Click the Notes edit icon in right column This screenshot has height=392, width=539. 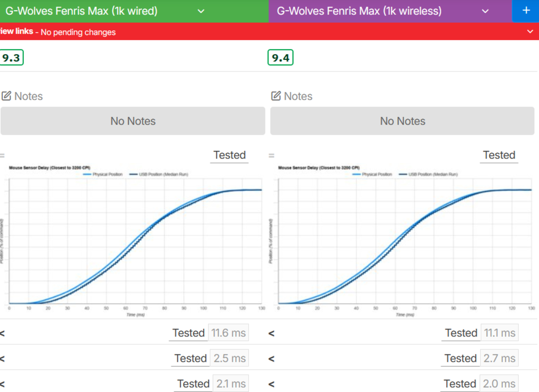click(x=276, y=96)
